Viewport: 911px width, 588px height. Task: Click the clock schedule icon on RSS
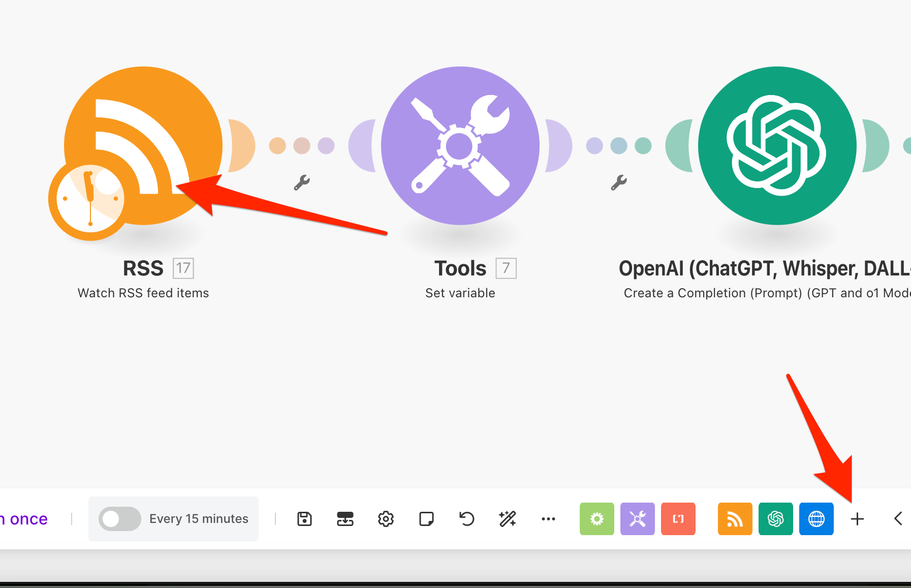click(90, 199)
